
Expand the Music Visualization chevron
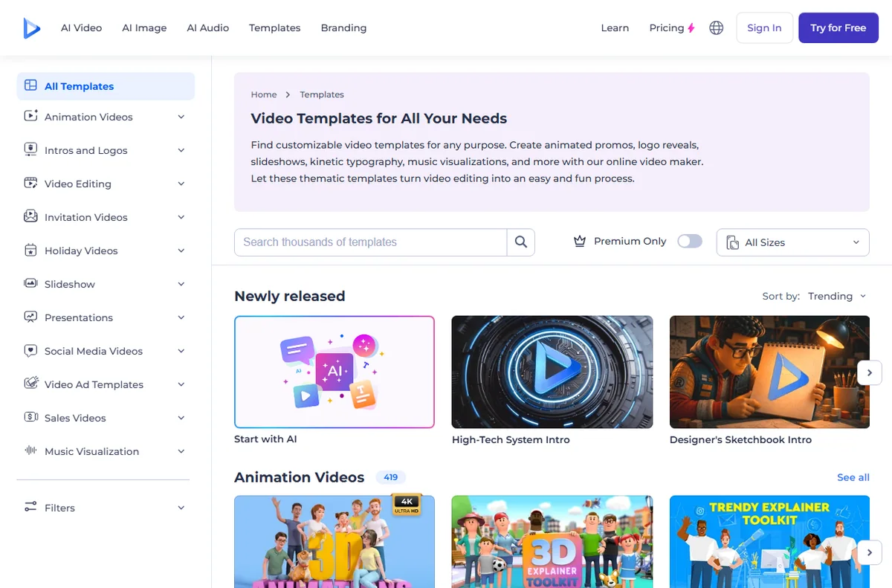tap(181, 451)
